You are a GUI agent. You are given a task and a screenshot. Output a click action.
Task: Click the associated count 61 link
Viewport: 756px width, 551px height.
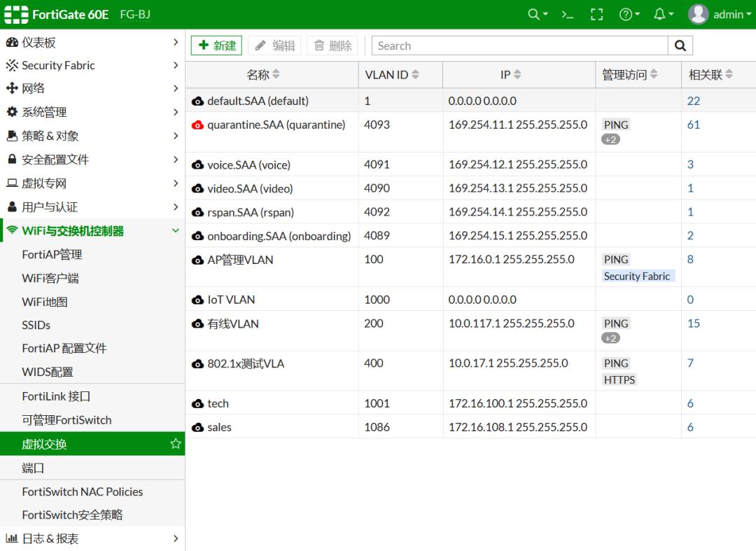694,125
